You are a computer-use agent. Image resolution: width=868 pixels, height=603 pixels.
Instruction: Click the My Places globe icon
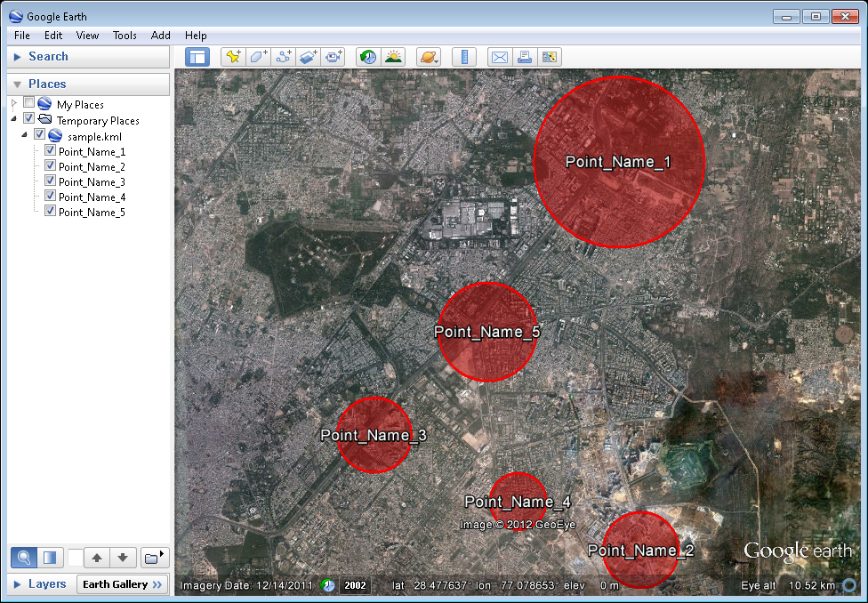click(x=44, y=104)
